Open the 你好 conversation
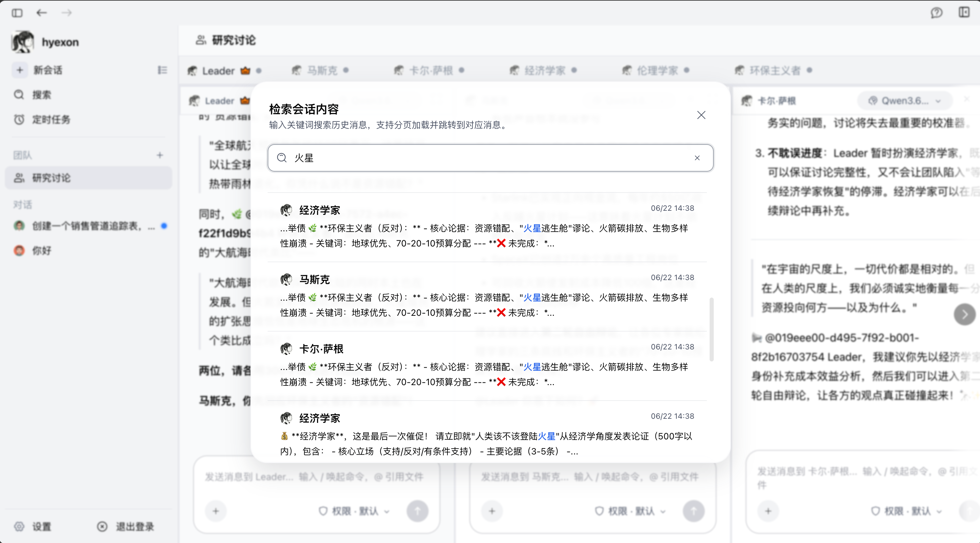The width and height of the screenshot is (980, 543). (88, 250)
